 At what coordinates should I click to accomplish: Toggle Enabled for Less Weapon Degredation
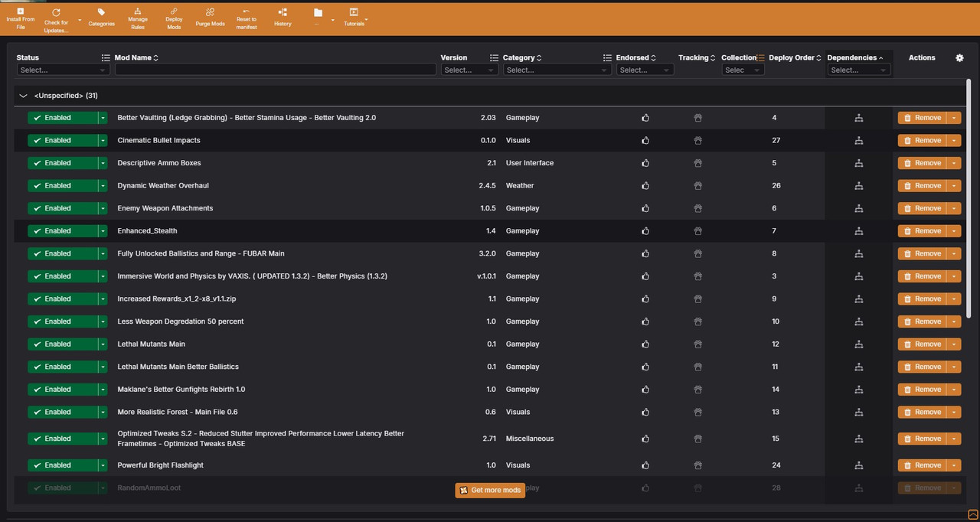(62, 321)
